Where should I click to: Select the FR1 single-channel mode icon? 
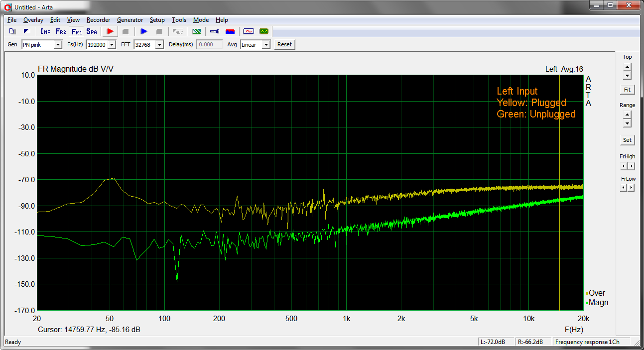pyautogui.click(x=77, y=31)
